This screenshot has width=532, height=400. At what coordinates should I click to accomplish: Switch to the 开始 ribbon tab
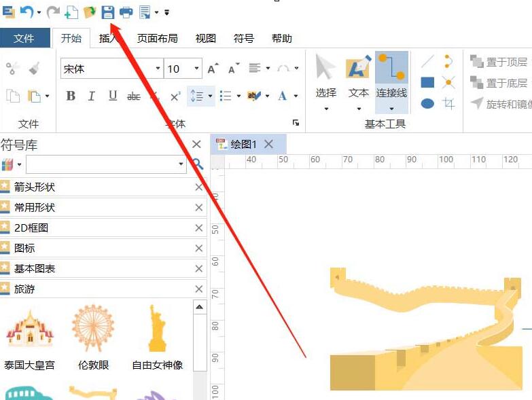pyautogui.click(x=71, y=38)
